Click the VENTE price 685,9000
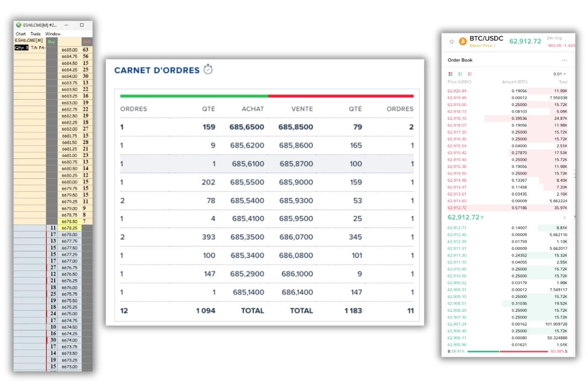Image resolution: width=588 pixels, height=392 pixels. 296,182
